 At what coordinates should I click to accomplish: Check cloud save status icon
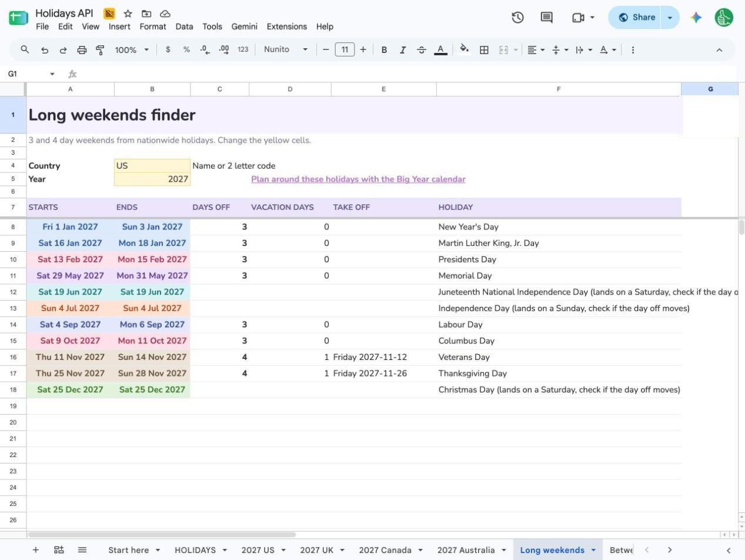tap(165, 14)
